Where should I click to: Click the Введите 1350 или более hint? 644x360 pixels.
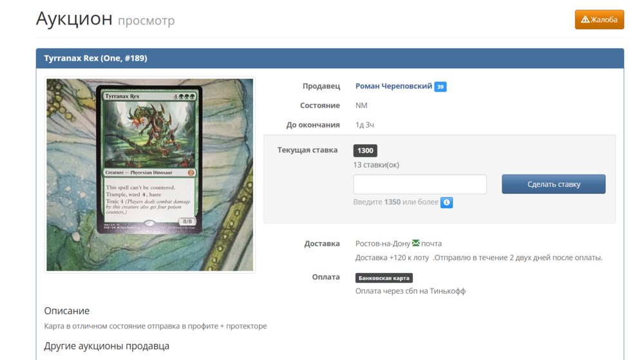coord(395,202)
